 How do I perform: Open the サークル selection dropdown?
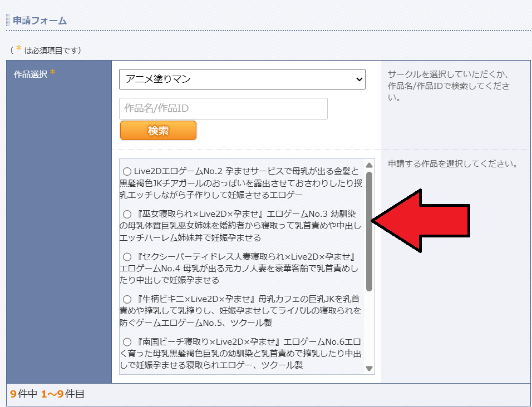[242, 79]
